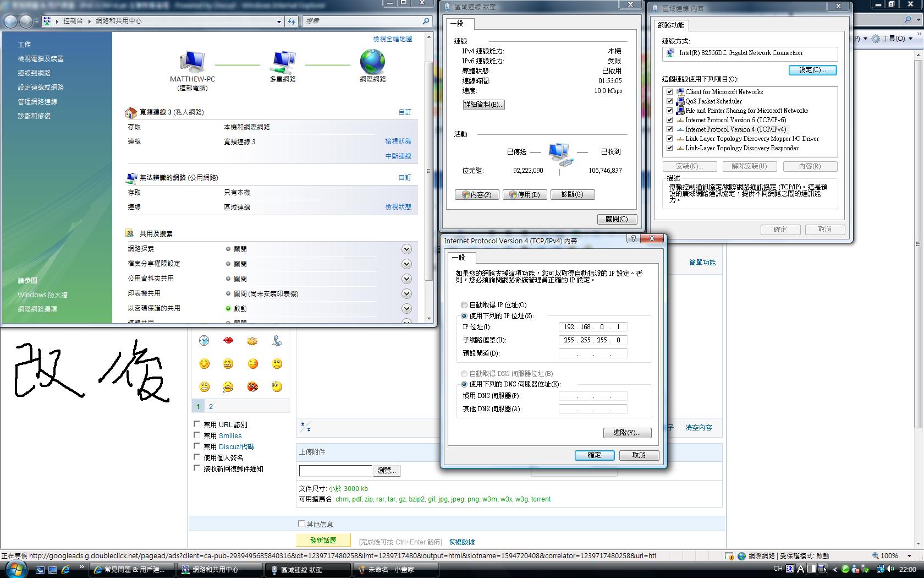Expand the 網路探索 sharing section
Viewport: 924px width, 578px height.
(406, 249)
